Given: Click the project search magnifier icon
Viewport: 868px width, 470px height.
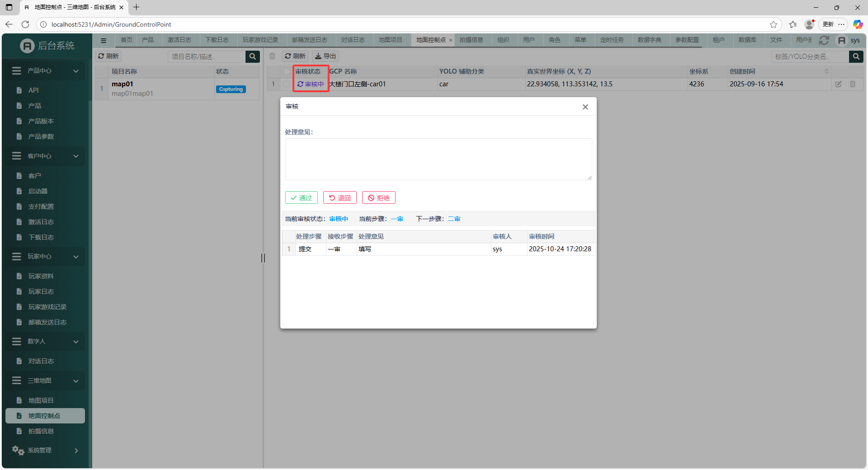Looking at the screenshot, I should 253,56.
